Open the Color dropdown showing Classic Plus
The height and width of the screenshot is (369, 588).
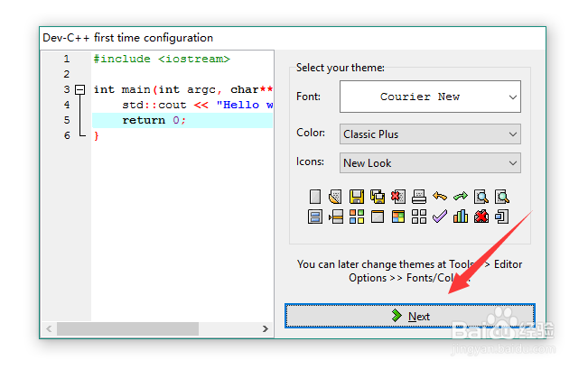pyautogui.click(x=430, y=134)
